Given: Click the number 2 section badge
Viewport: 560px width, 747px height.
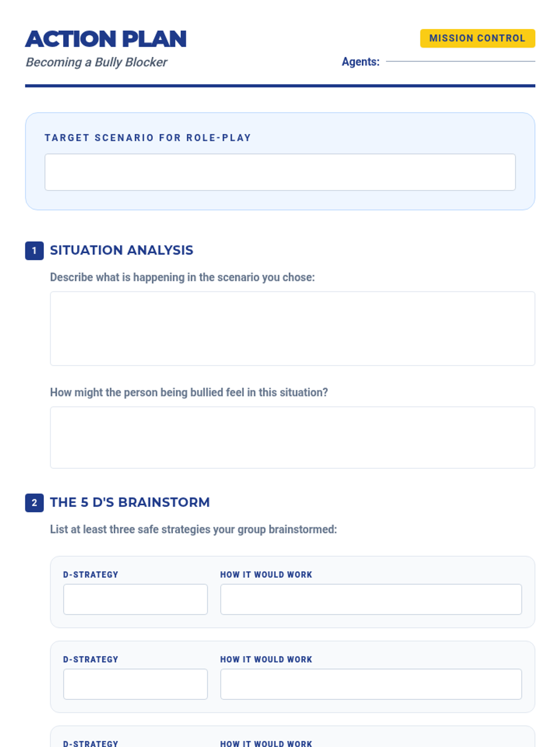Looking at the screenshot, I should 34,503.
